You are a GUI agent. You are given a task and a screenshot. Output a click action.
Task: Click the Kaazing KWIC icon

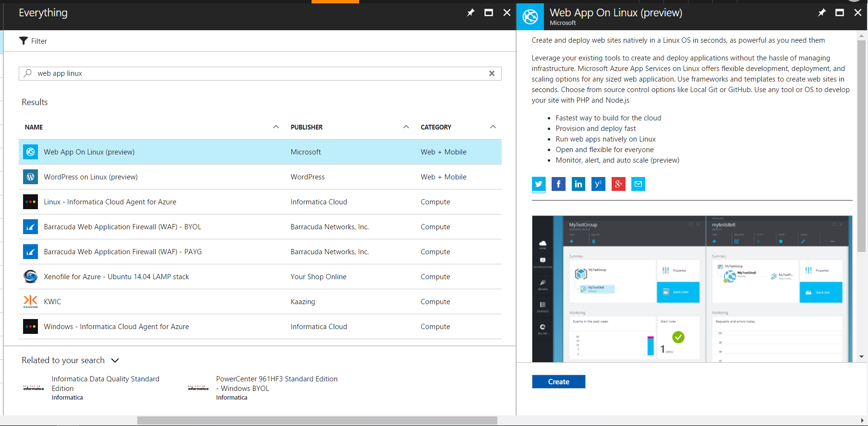[x=30, y=302]
